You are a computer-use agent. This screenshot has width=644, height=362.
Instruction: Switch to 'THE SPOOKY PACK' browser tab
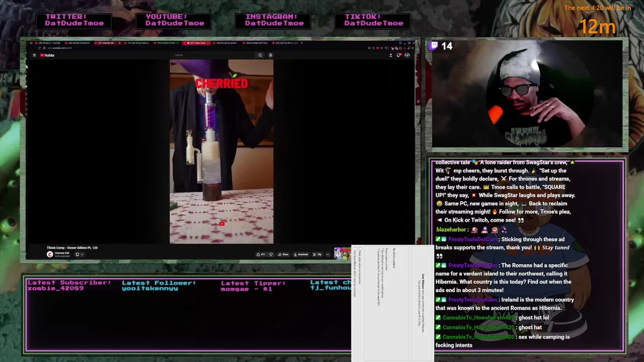tap(168, 43)
